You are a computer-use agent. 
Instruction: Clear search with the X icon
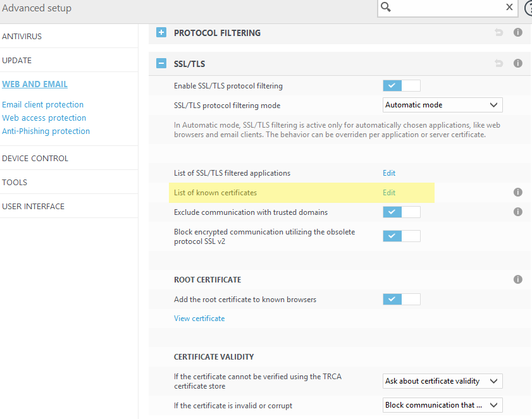click(509, 7)
